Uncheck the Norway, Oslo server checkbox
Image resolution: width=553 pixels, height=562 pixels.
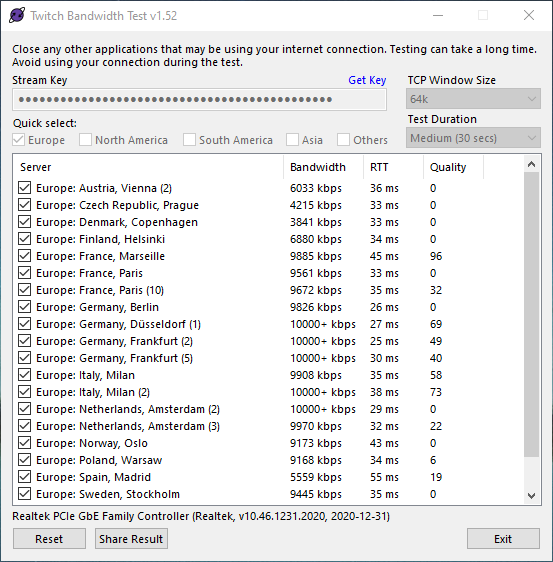(24, 443)
